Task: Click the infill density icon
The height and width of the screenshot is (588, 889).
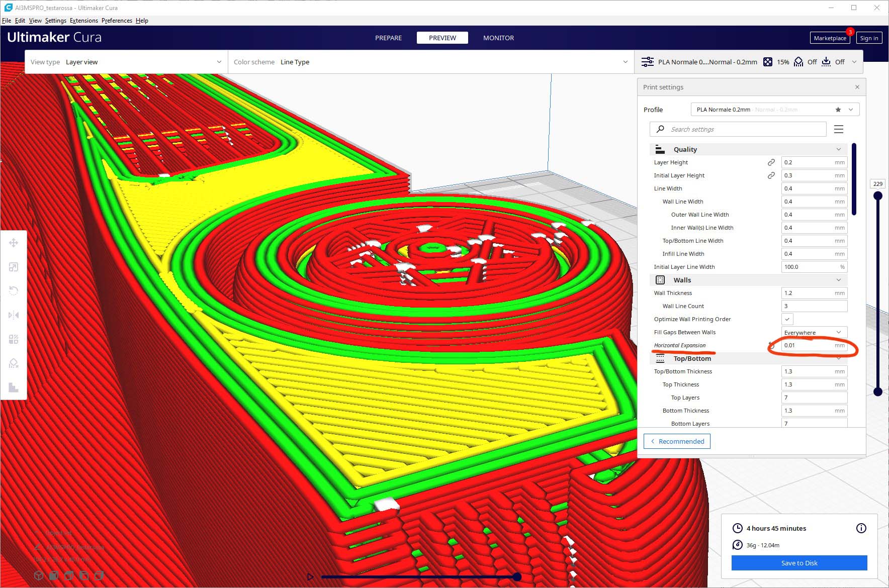Action: [768, 62]
